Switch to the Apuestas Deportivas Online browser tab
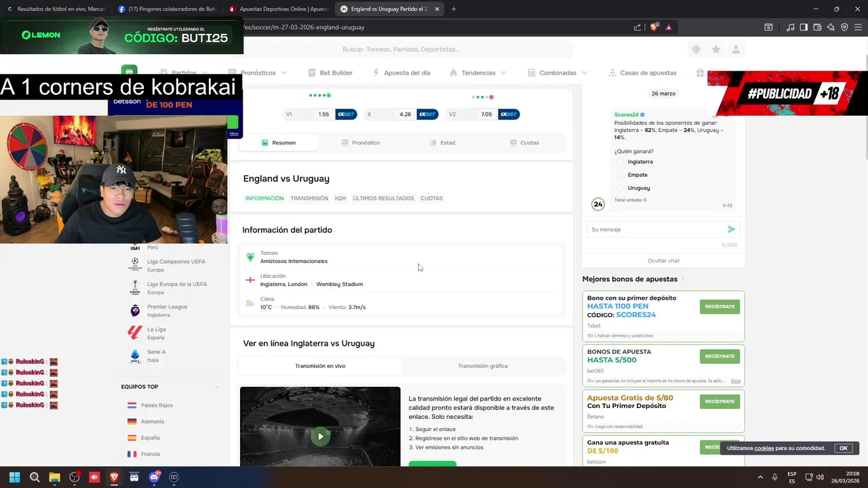Screen dimensions: 868x488 click(279, 9)
